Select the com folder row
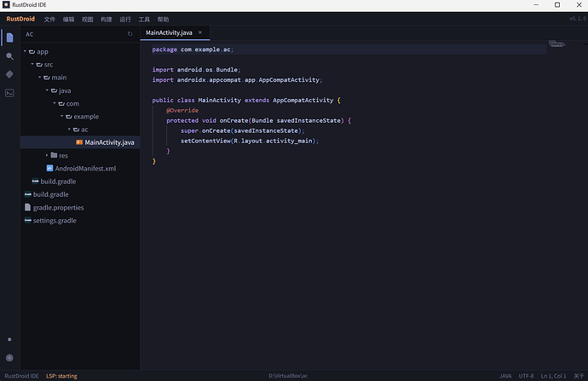Screen dimensions: 588x381 point(80,103)
